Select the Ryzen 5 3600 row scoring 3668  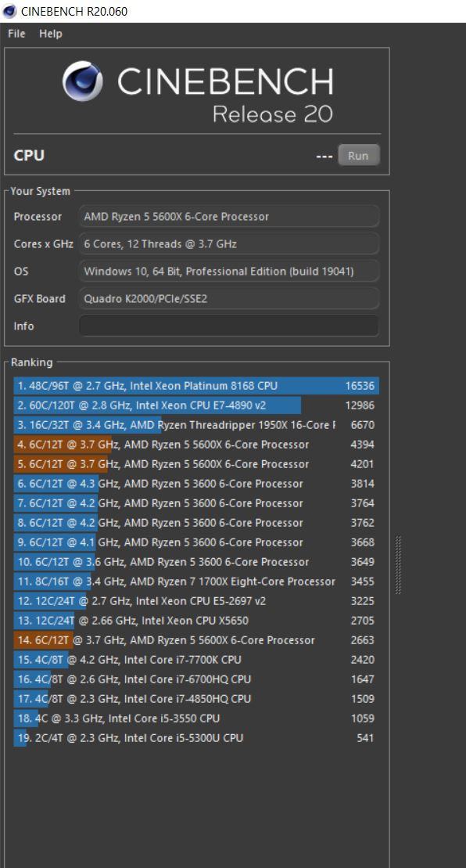(196, 542)
